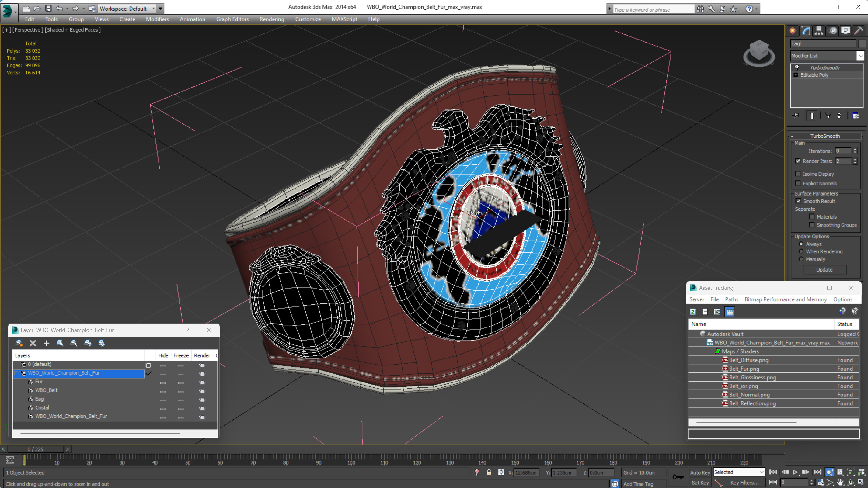Collapse WBO_World_Champion_Belt_Fur layer tree node
The height and width of the screenshot is (488, 868).
pyautogui.click(x=16, y=373)
